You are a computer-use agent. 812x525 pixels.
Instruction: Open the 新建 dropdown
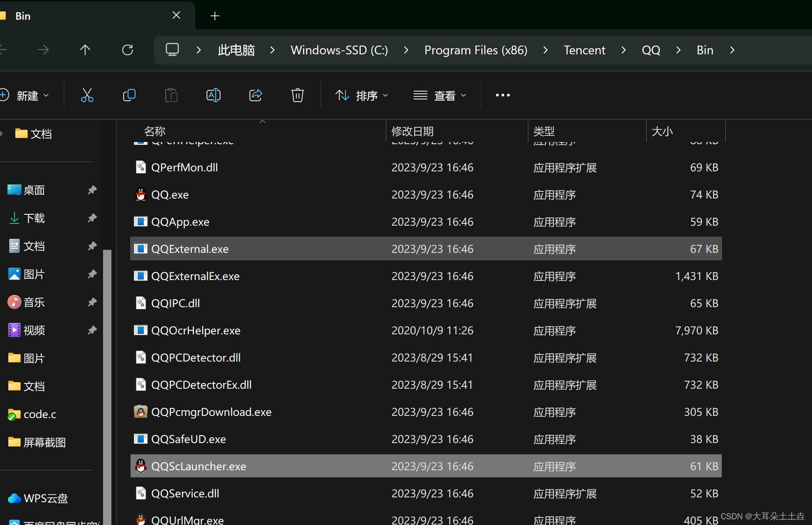25,95
